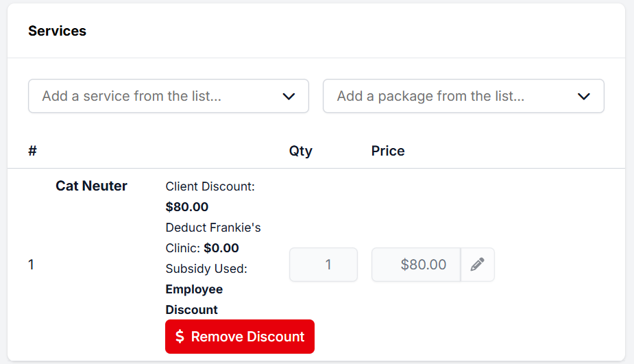634x364 pixels.
Task: Click the dollar sign icon on Remove Discount
Action: [180, 337]
